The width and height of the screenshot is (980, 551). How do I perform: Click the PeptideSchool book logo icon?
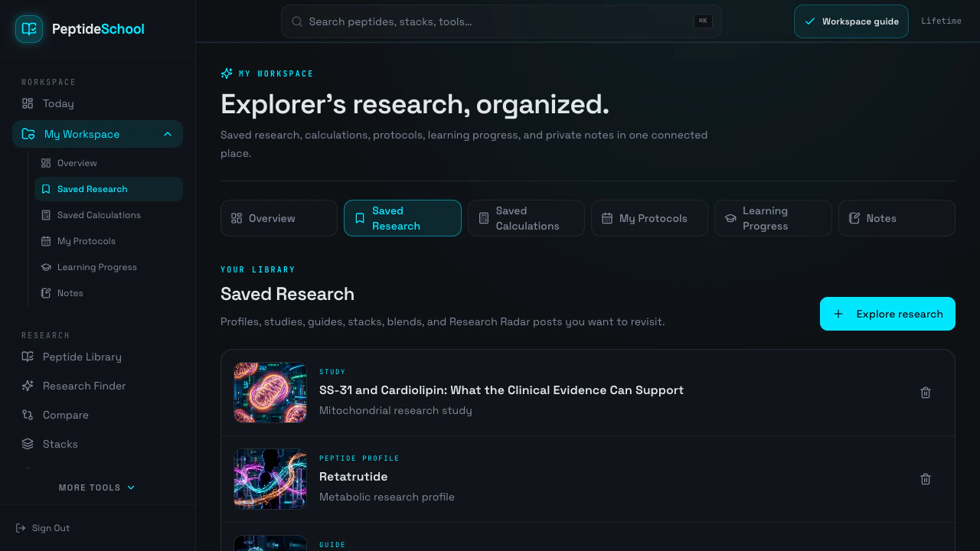click(29, 29)
